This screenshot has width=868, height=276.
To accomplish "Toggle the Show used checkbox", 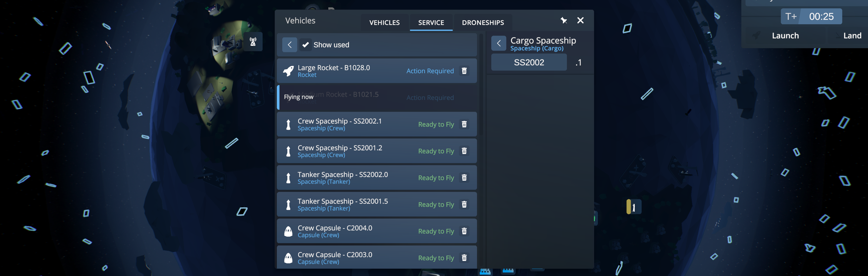I will pyautogui.click(x=305, y=44).
